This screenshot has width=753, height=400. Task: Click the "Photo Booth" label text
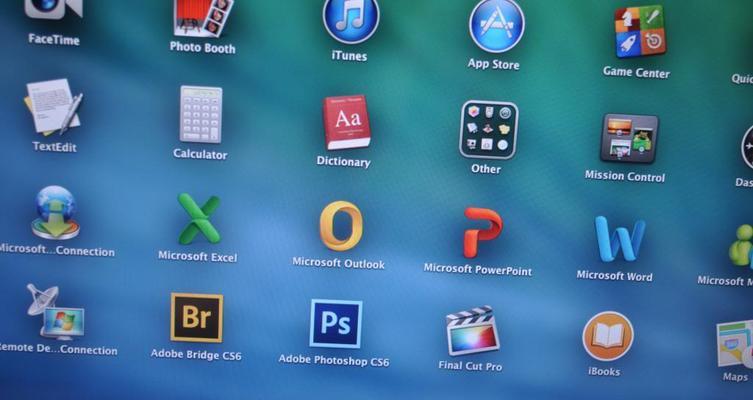[x=203, y=47]
